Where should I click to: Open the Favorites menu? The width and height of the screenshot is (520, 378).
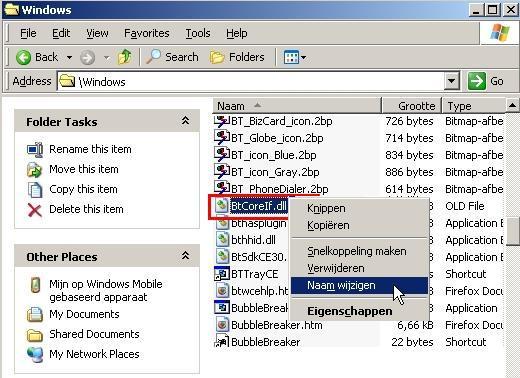tap(147, 33)
